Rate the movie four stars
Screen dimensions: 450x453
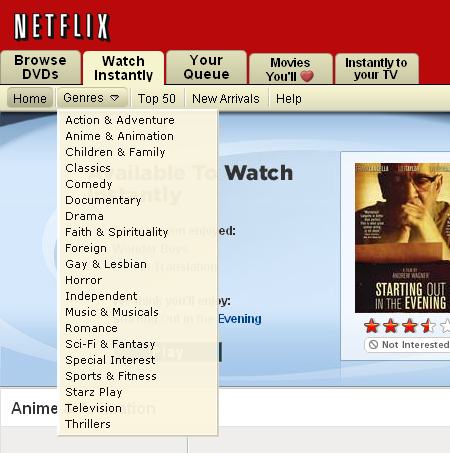pyautogui.click(x=428, y=326)
